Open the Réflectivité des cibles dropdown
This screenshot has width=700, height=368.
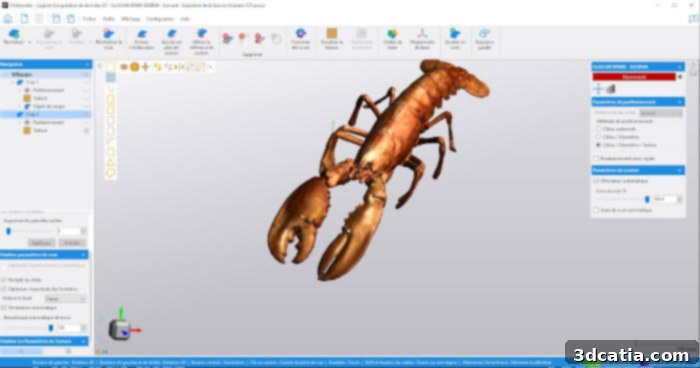[661, 113]
